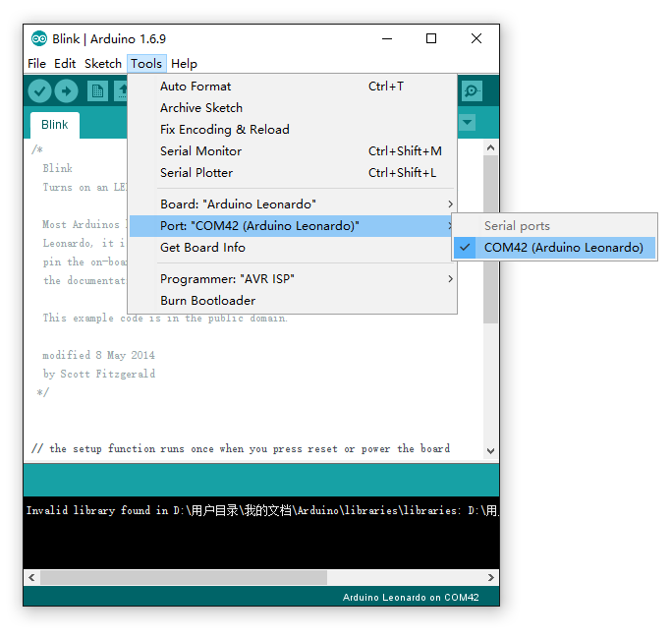Viewport: 672px width, 640px height.
Task: Click editor scrollbar up arrow
Action: (490, 148)
